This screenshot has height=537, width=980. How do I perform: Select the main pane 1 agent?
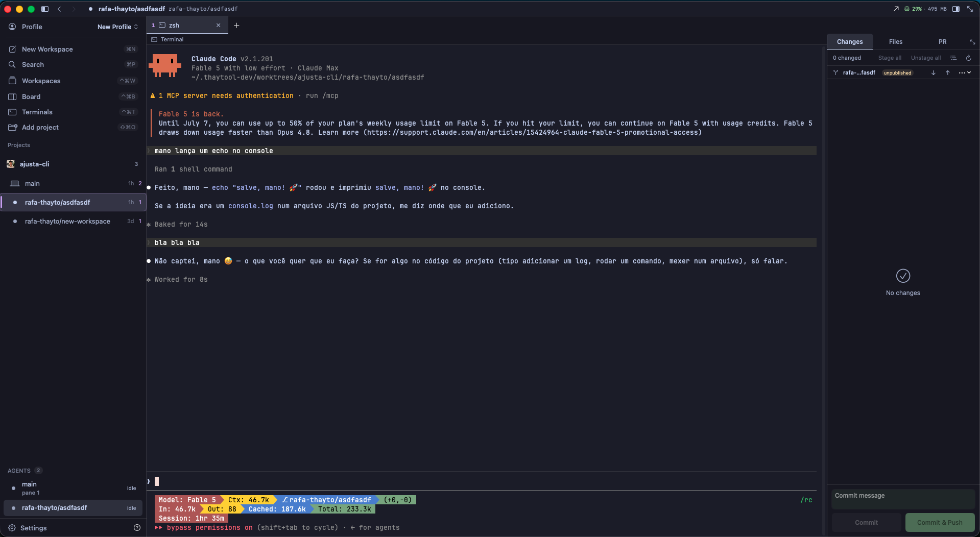point(73,488)
